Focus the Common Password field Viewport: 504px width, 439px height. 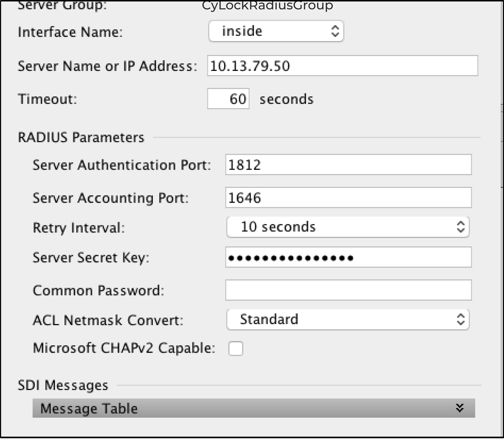(x=348, y=290)
